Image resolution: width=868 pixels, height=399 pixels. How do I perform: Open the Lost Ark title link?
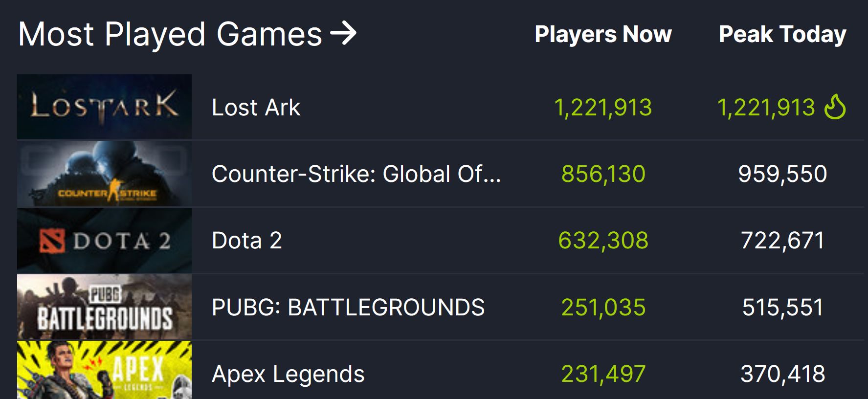pos(256,108)
